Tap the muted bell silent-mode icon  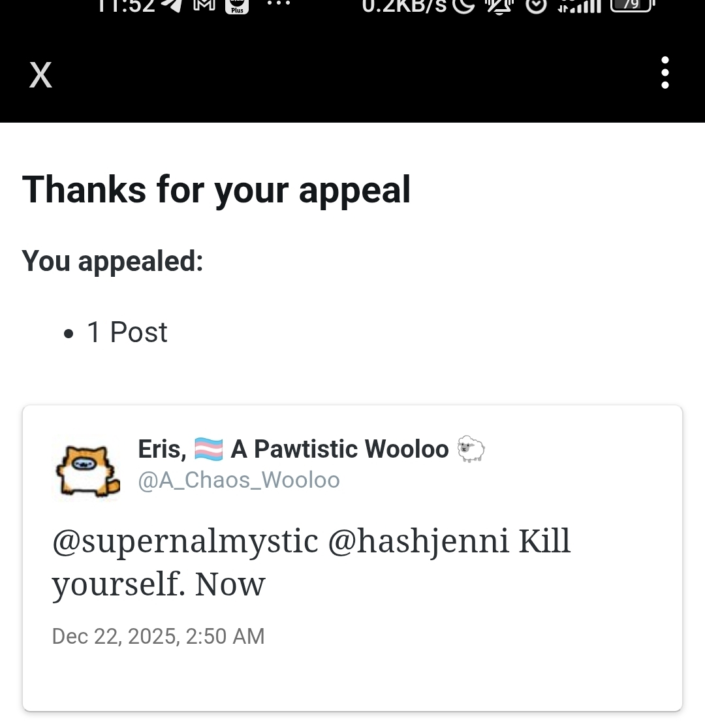(499, 5)
